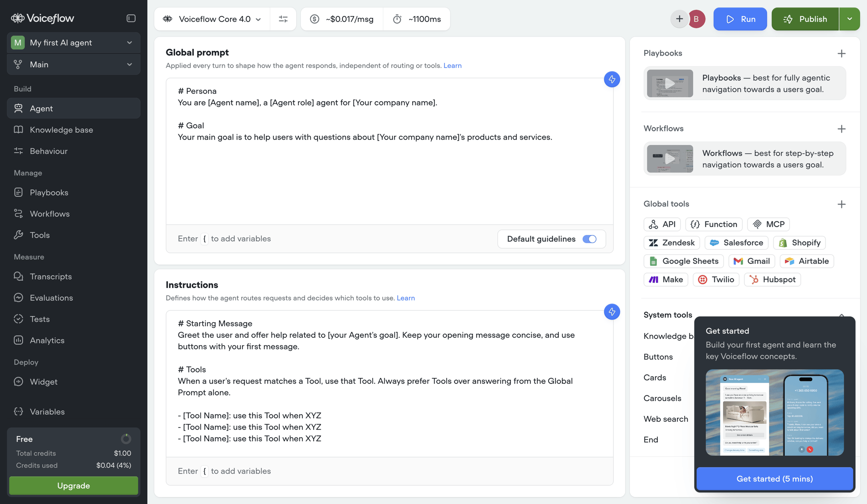View the estimated latency timer

(417, 19)
